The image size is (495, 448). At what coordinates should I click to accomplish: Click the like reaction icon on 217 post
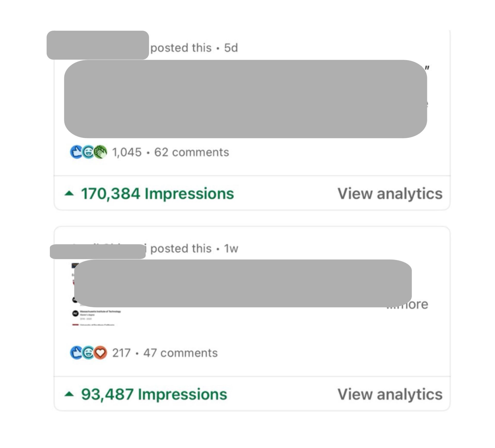(76, 353)
